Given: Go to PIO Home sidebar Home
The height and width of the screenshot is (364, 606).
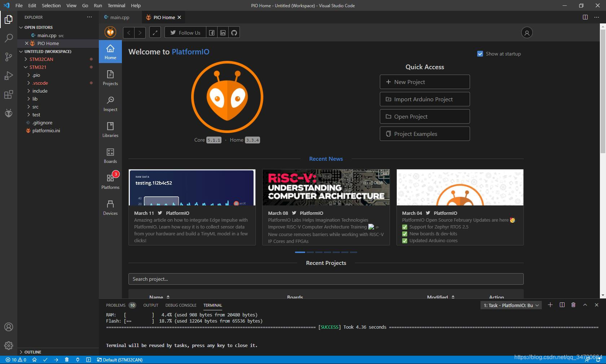Looking at the screenshot, I should point(110,52).
